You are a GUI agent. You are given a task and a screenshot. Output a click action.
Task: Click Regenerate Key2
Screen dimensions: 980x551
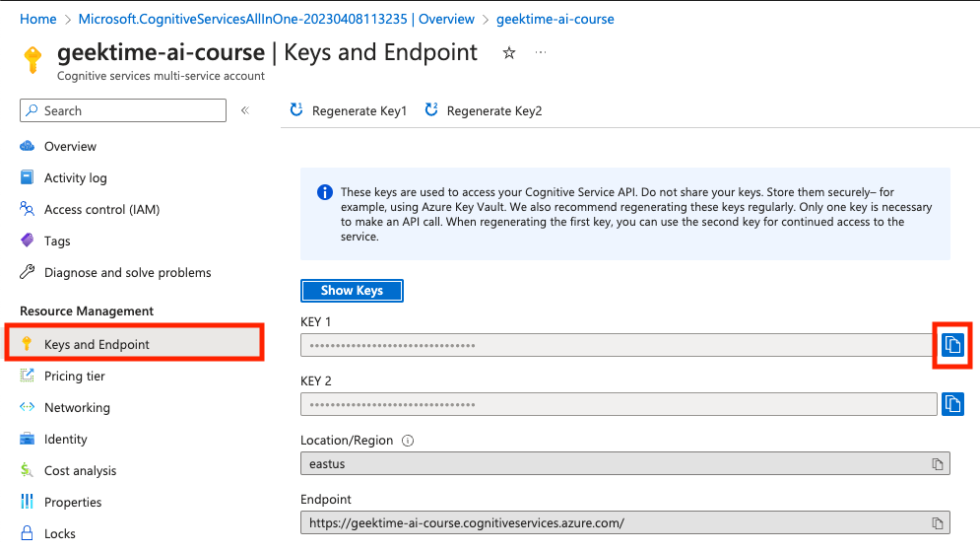(484, 110)
